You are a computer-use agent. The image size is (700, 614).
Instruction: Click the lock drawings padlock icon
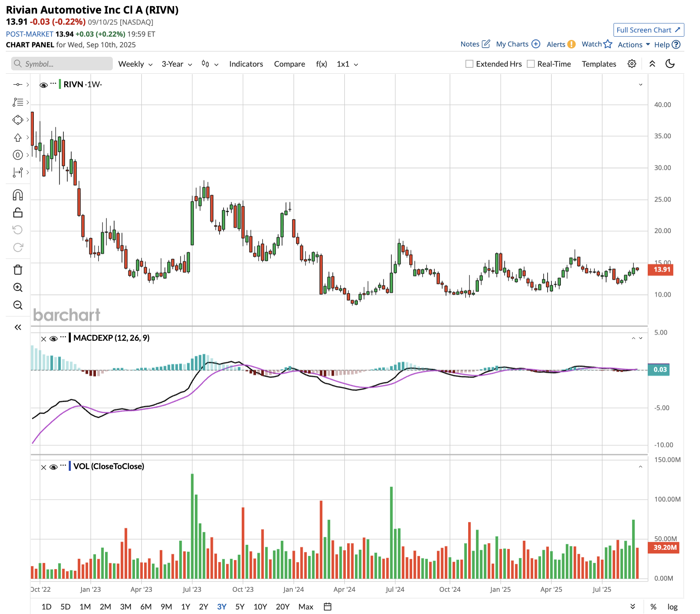(x=18, y=212)
